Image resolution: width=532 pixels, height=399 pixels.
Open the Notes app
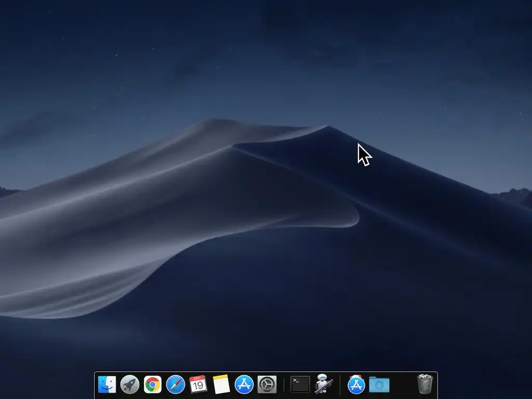click(x=221, y=384)
